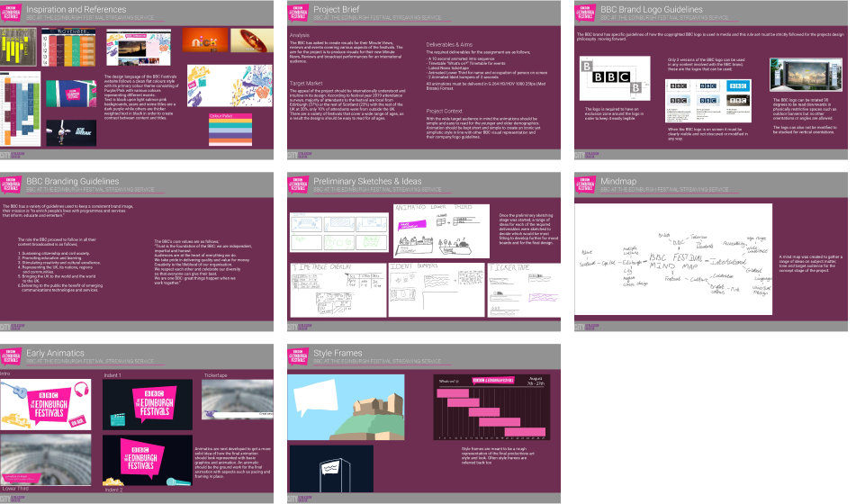Viewport: 856px width, 504px height.
Task: Select the BBC Branding Guidelines slide title
Action: pyautogui.click(x=73, y=181)
